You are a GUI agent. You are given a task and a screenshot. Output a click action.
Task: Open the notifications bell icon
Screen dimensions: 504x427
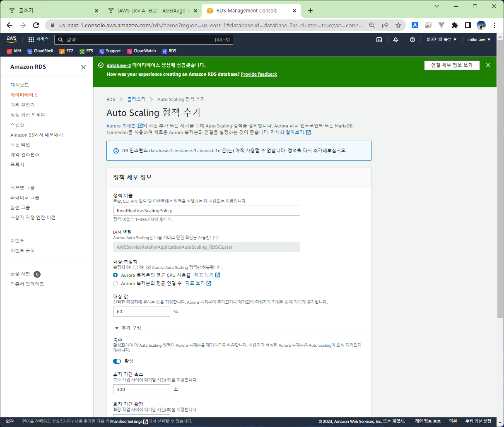pyautogui.click(x=395, y=40)
